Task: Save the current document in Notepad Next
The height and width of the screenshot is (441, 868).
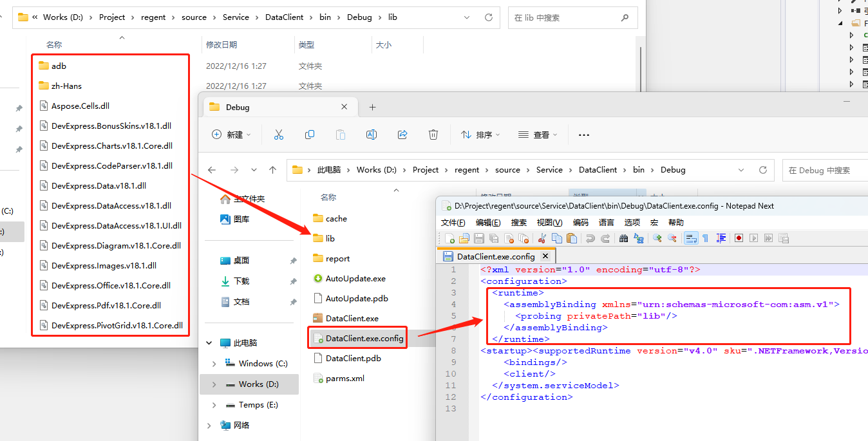Action: [x=480, y=238]
